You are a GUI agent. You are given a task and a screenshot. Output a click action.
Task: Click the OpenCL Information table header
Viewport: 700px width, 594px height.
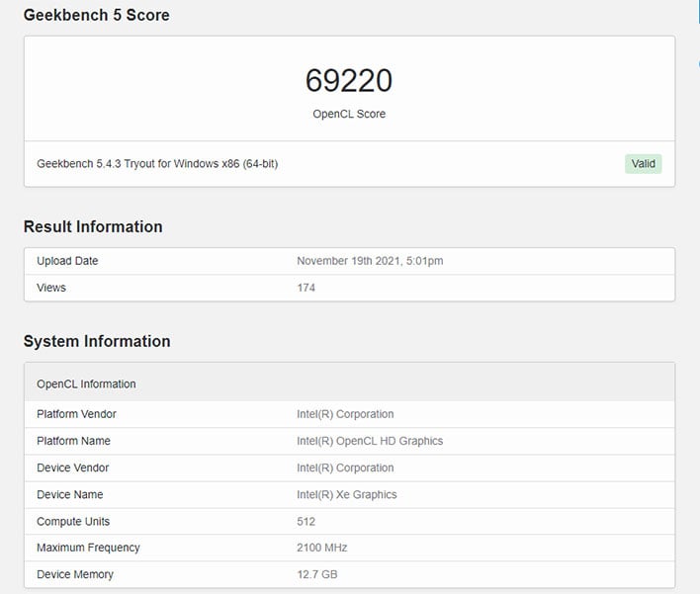coord(350,383)
